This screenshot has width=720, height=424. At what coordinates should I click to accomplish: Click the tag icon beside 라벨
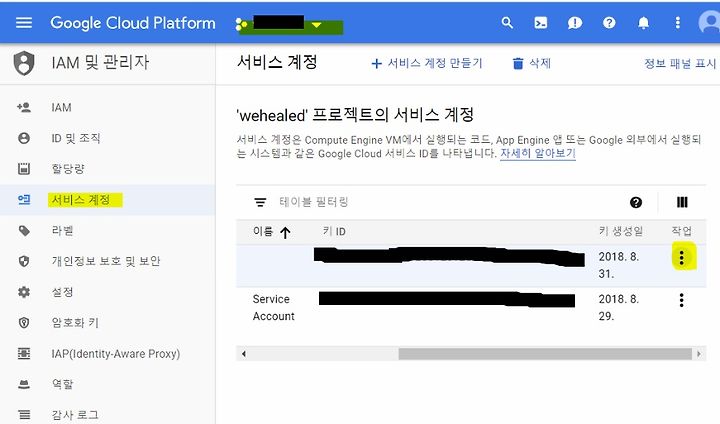tap(24, 231)
